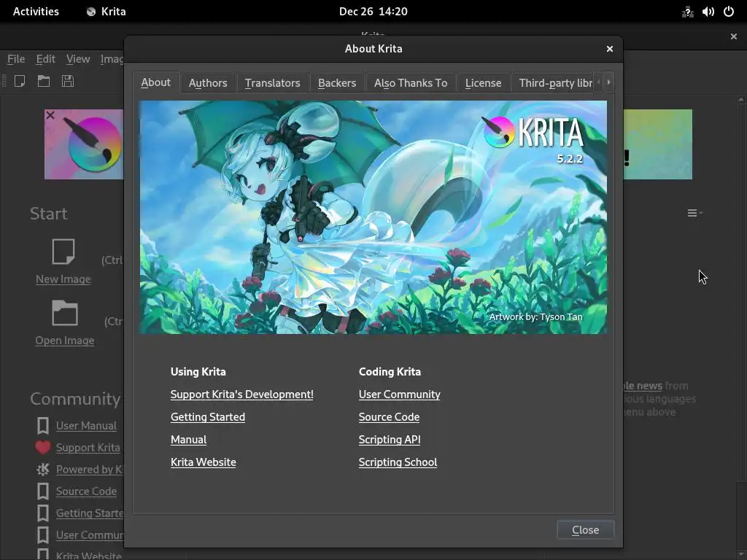Click the large Open Image folder icon
Image resolution: width=747 pixels, height=560 pixels.
(64, 313)
